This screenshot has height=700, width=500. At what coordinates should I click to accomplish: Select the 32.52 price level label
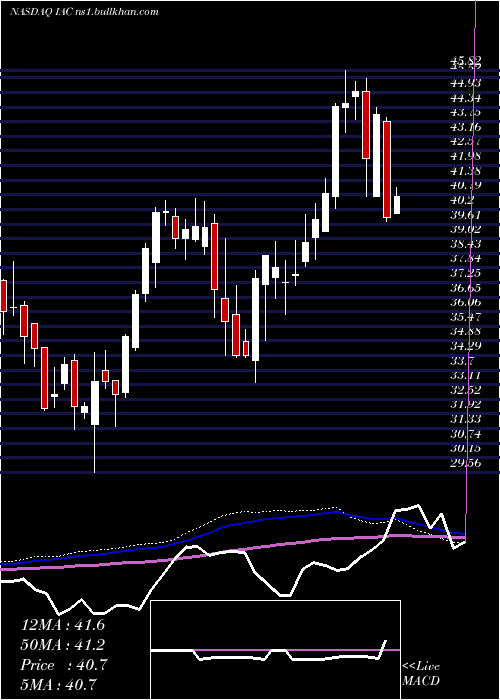pos(465,390)
